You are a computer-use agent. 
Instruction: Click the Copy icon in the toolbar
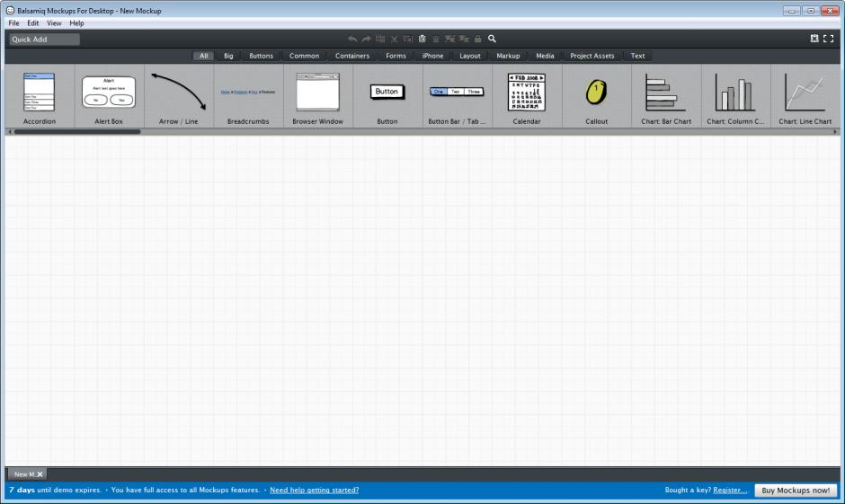coord(408,39)
